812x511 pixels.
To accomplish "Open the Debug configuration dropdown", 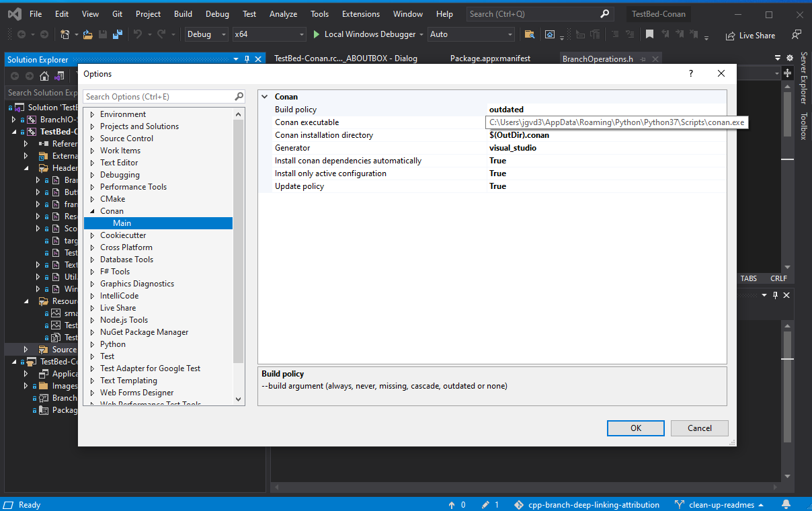I will (206, 34).
